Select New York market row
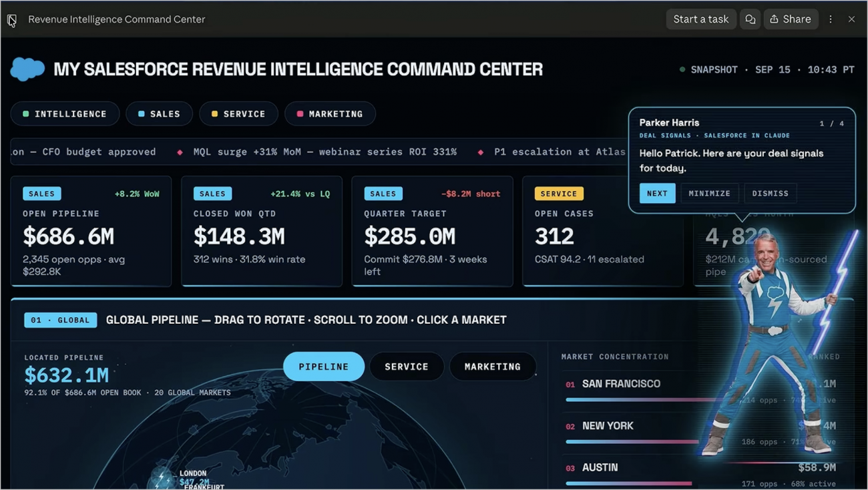Viewport: 868px width, 490px height. 701,433
